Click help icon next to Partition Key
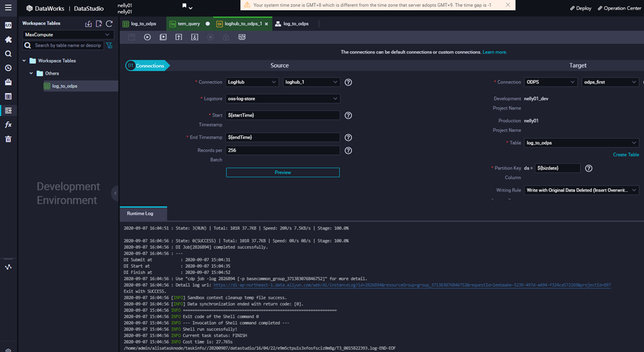This screenshot has height=352, width=644. point(589,168)
